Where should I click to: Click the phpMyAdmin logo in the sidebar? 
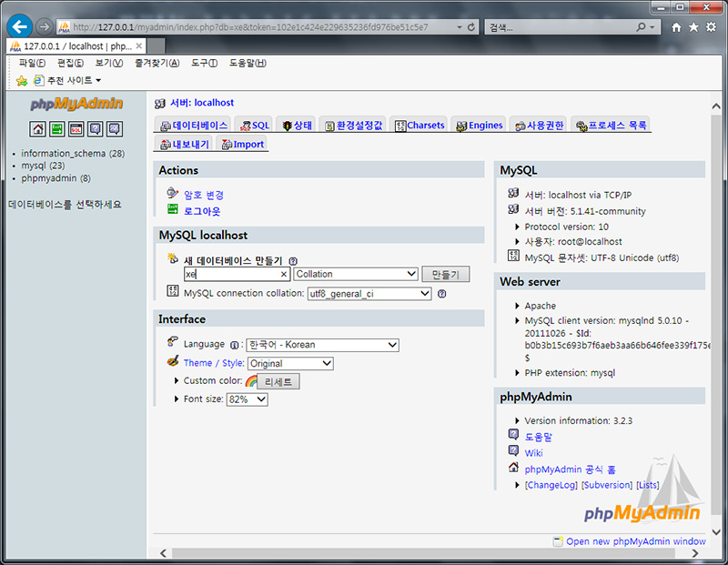tap(76, 104)
